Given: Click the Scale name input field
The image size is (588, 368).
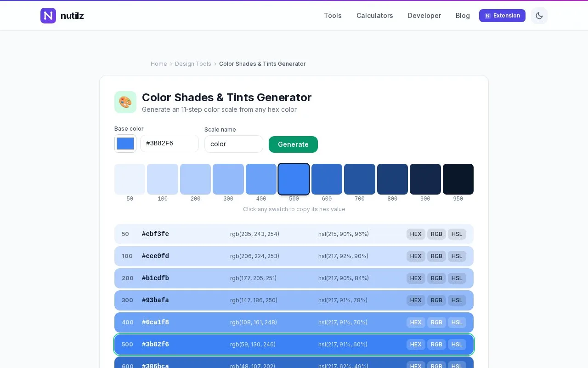Looking at the screenshot, I should [234, 144].
